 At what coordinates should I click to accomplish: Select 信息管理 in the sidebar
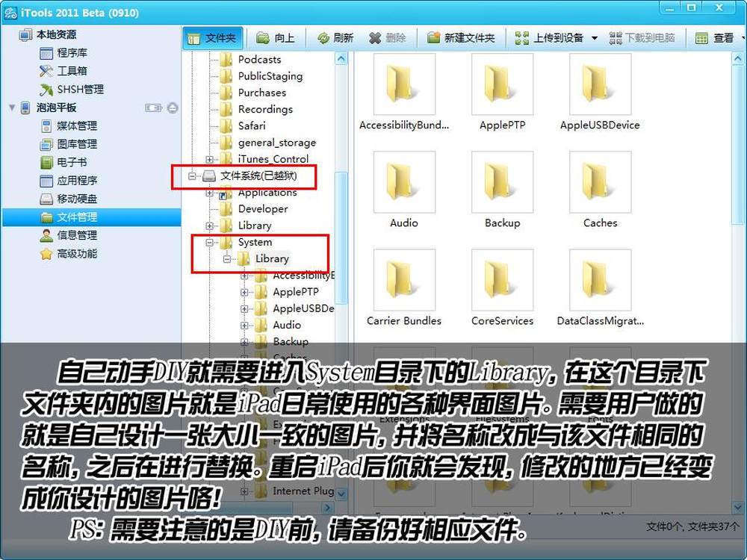tap(77, 235)
